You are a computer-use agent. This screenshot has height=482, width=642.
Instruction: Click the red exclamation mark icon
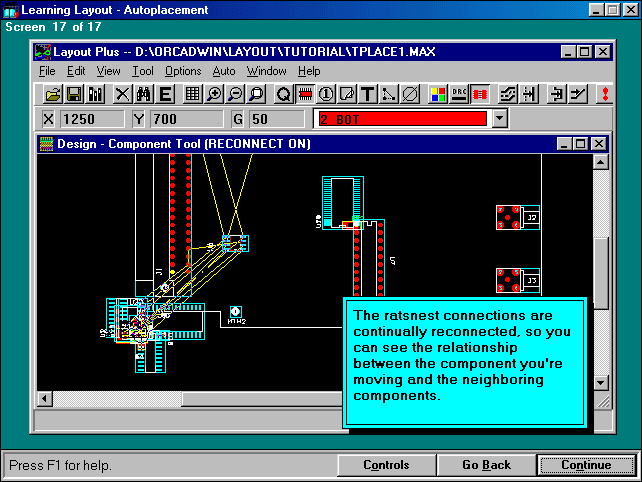click(604, 94)
